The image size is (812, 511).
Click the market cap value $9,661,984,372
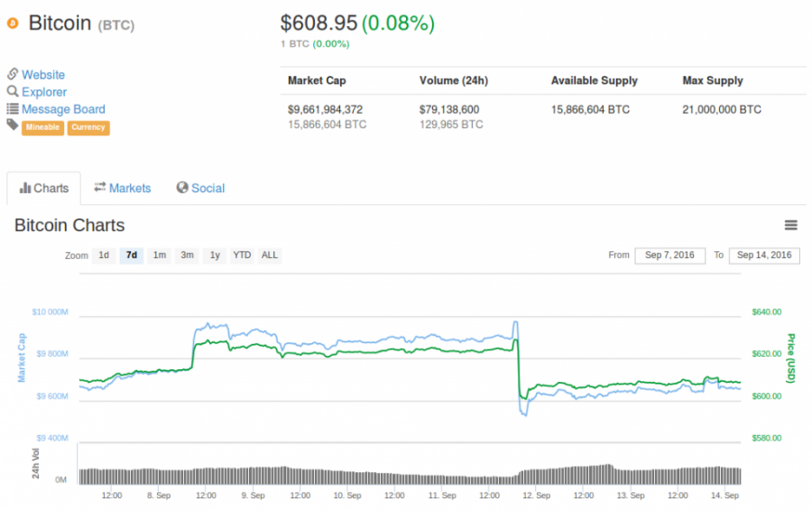[x=325, y=109]
